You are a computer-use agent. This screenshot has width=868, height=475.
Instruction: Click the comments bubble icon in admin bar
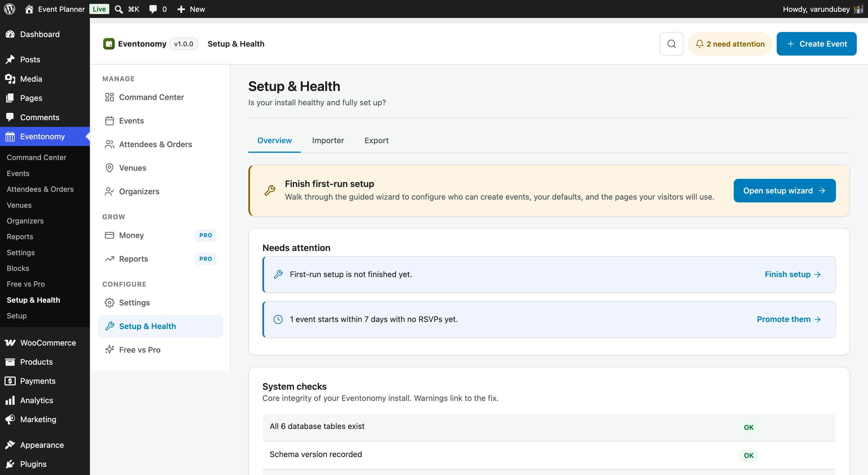pyautogui.click(x=153, y=9)
